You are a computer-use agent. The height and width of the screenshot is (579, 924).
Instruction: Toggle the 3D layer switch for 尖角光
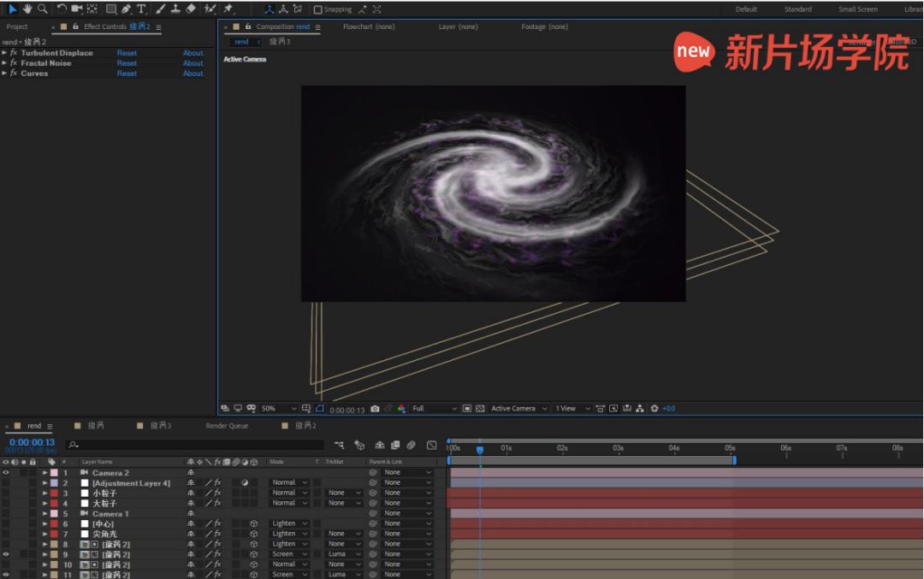point(253,534)
